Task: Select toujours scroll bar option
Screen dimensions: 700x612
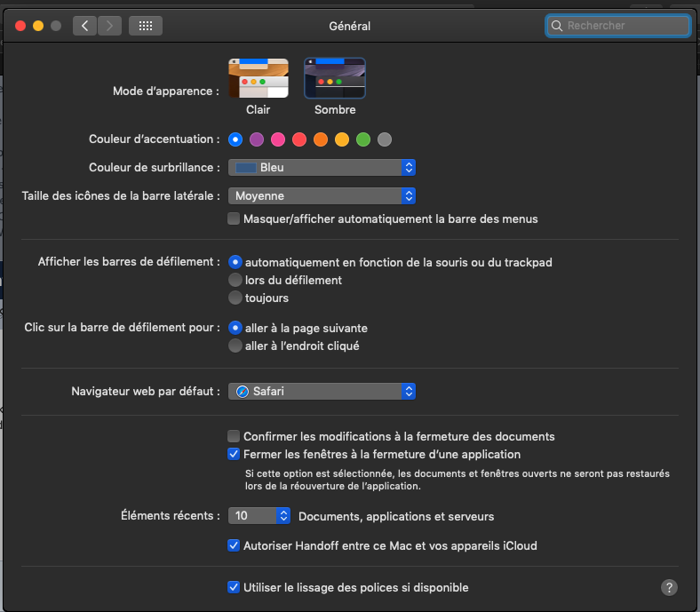Action: tap(235, 298)
